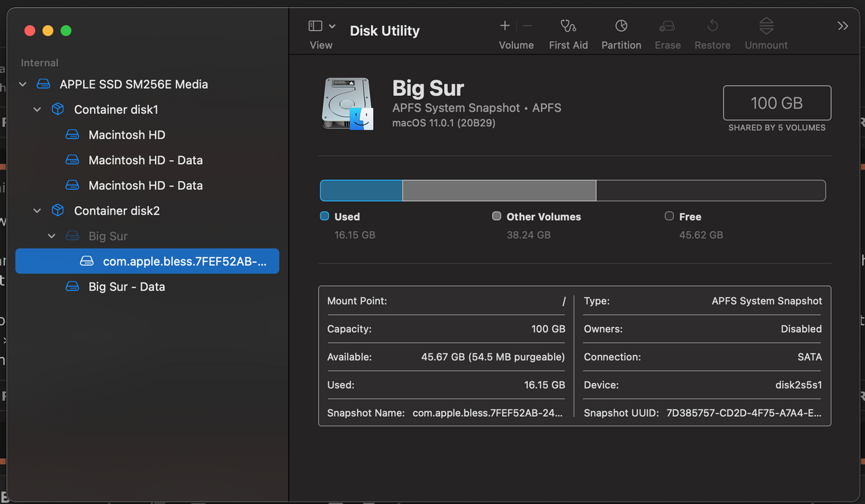Click the Internal sidebar heading
865x504 pixels.
click(x=40, y=63)
